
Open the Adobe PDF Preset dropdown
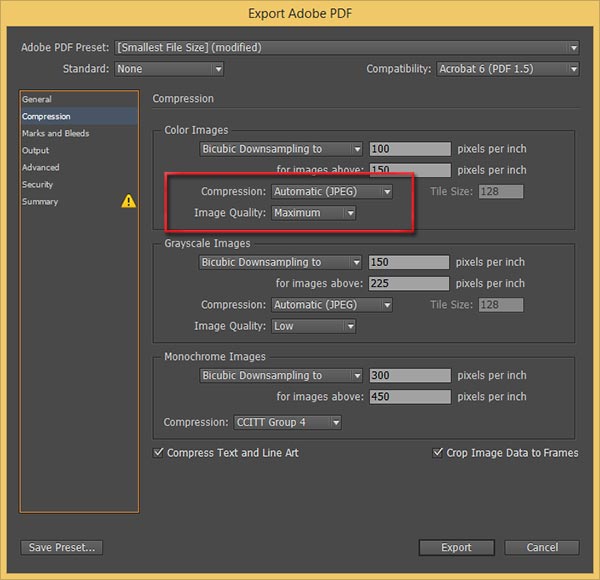347,47
